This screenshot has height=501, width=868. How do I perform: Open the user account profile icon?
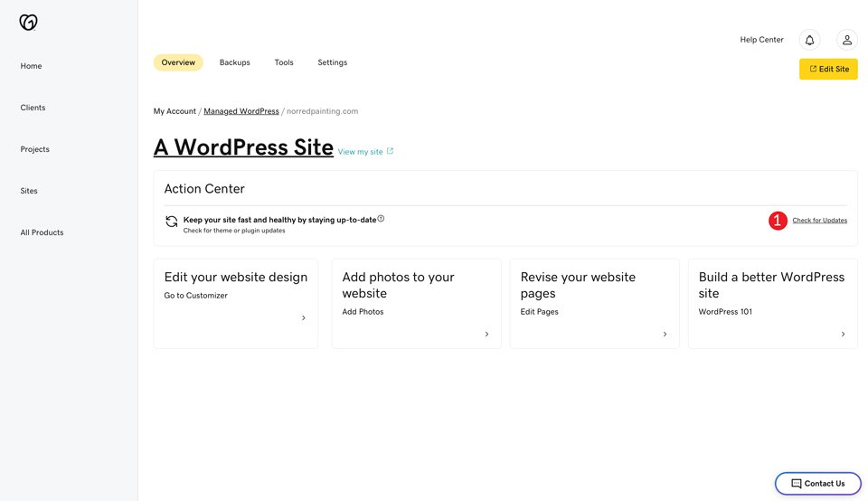tap(847, 40)
